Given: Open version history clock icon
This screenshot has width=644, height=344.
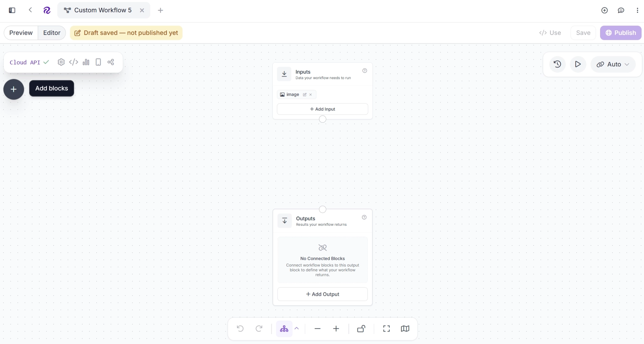Looking at the screenshot, I should click(x=558, y=64).
